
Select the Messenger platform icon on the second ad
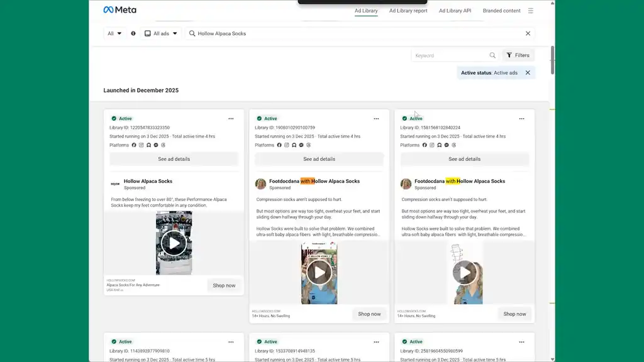(x=301, y=145)
